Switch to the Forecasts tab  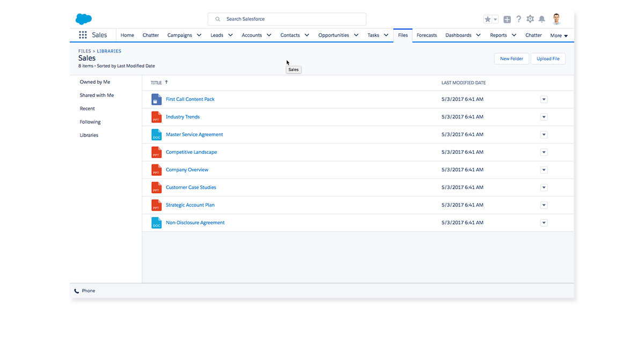click(x=427, y=35)
